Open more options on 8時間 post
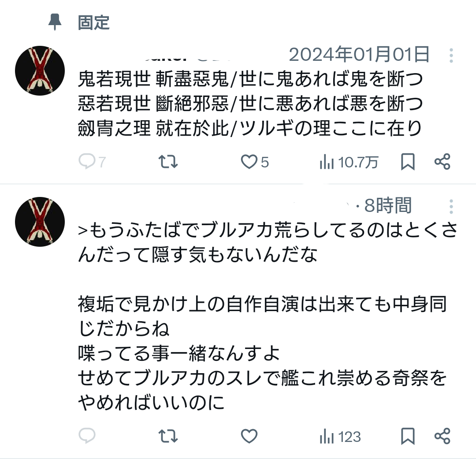Screen dimensions: 476x460 (451, 207)
